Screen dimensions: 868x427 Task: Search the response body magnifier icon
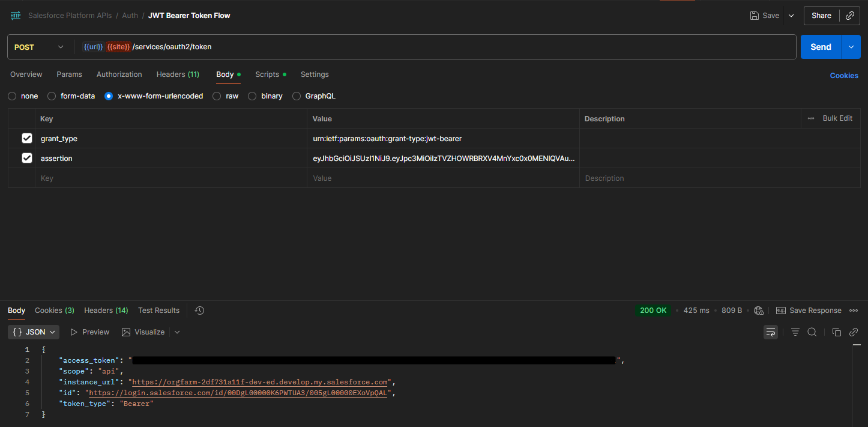pos(812,332)
